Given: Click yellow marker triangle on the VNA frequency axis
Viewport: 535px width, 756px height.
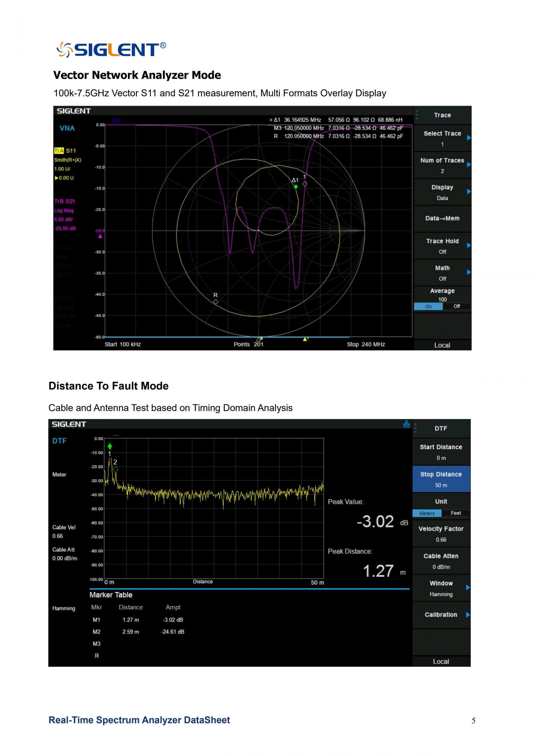Looking at the screenshot, I should [305, 339].
